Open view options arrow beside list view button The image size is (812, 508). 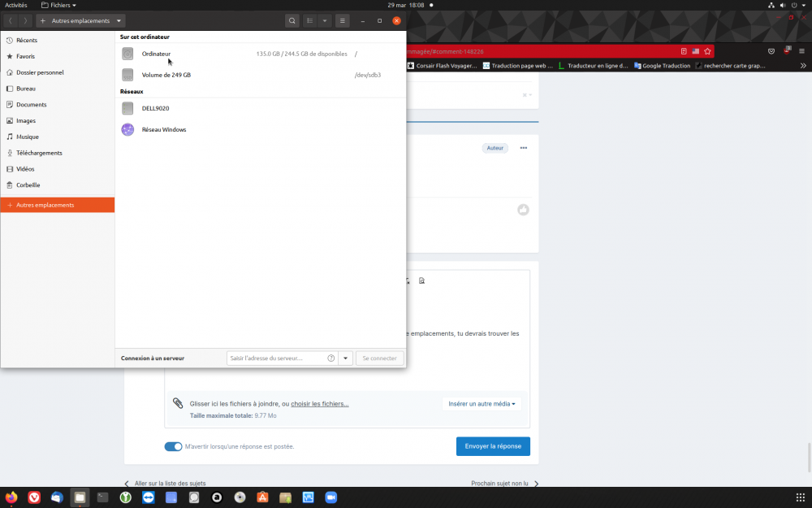pyautogui.click(x=325, y=21)
